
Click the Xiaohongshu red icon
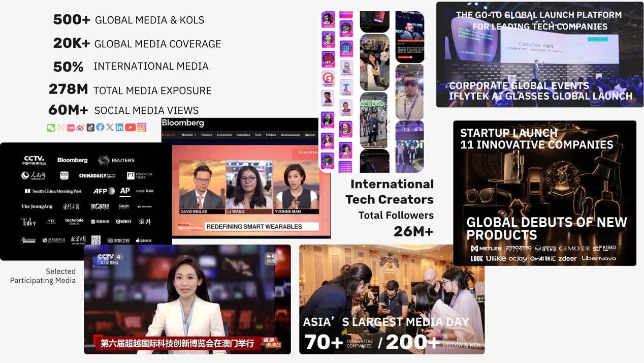71,128
